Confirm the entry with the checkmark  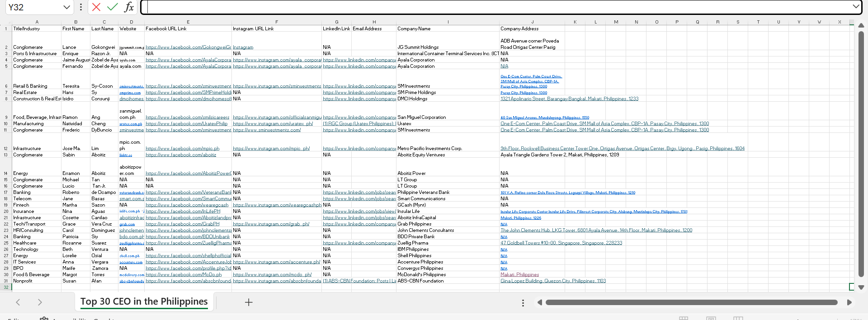pyautogui.click(x=112, y=7)
